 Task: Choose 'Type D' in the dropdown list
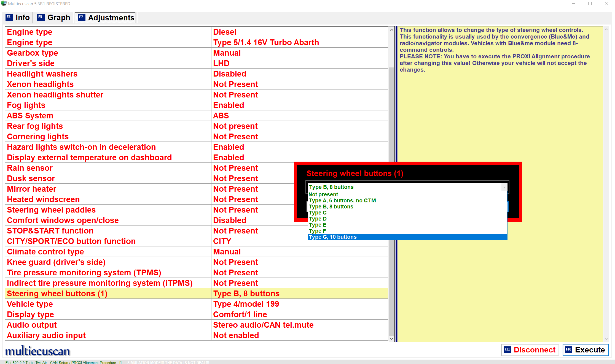coord(407,219)
